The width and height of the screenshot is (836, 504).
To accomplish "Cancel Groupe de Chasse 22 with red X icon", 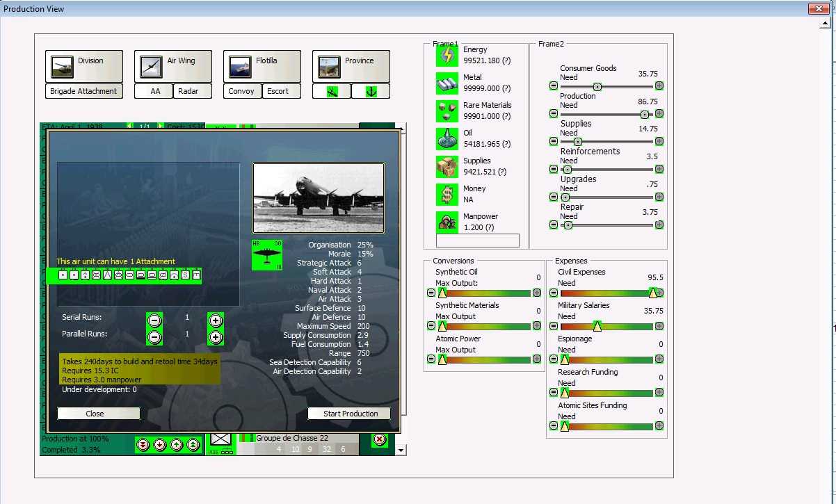I will (x=379, y=439).
